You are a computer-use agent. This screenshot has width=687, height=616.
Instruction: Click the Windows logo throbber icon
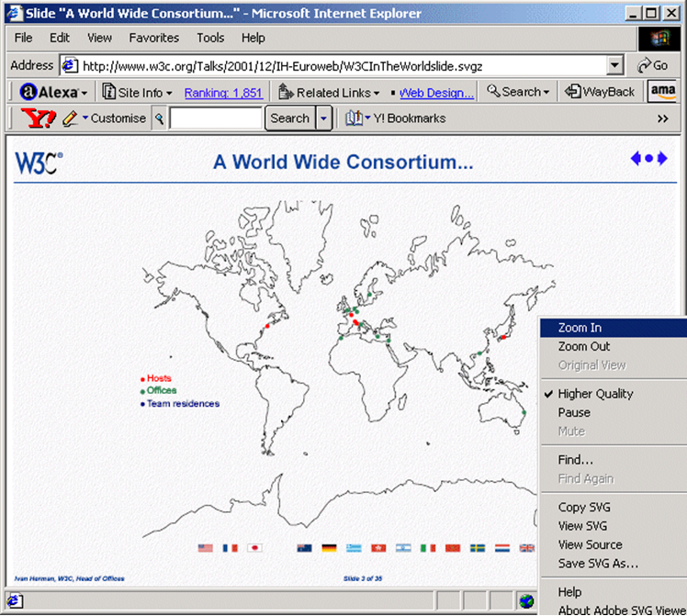(659, 38)
